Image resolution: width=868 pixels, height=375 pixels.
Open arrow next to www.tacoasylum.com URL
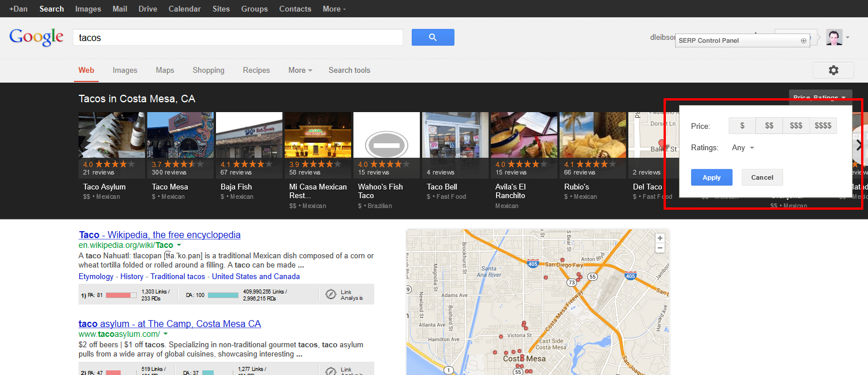166,334
